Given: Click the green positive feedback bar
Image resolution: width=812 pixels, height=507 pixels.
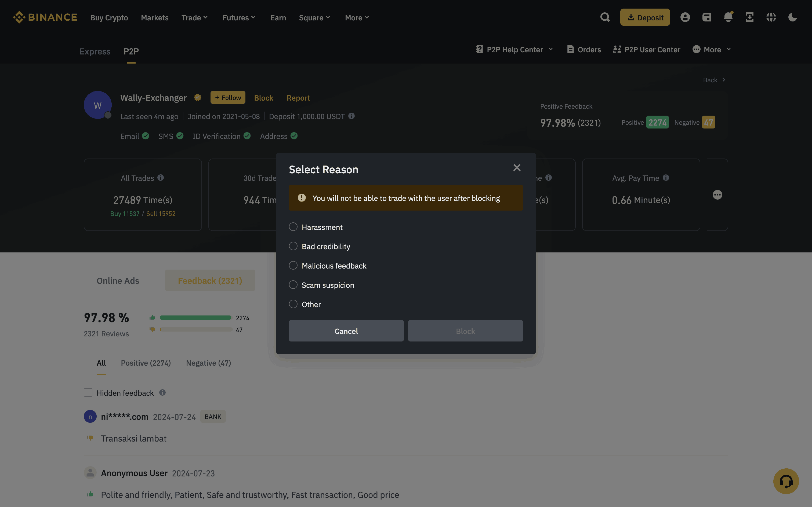Looking at the screenshot, I should click(195, 318).
